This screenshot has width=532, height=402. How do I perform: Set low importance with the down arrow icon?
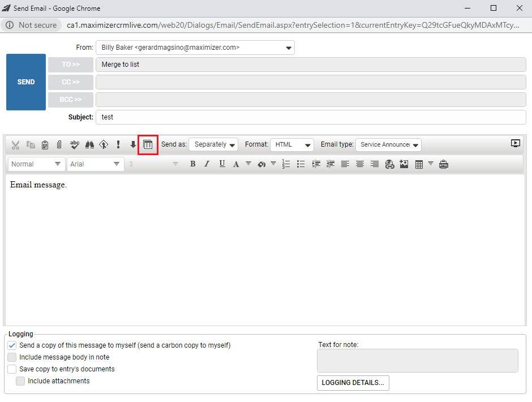(133, 145)
